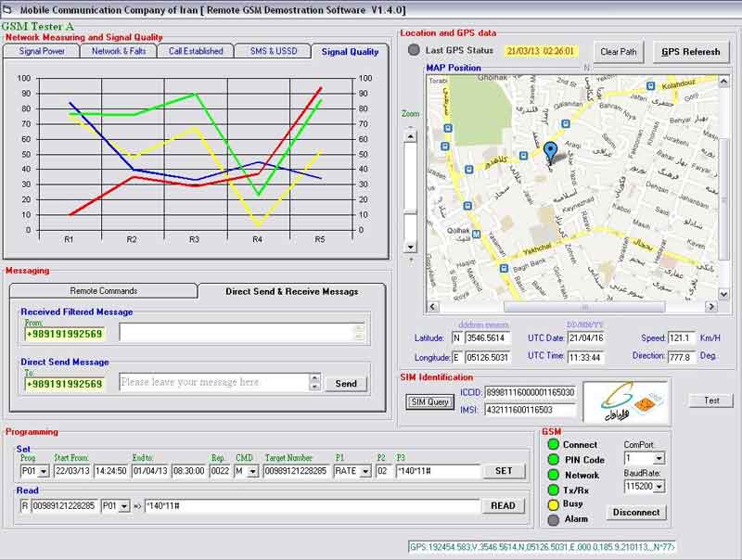Click the Network status LED

click(553, 475)
